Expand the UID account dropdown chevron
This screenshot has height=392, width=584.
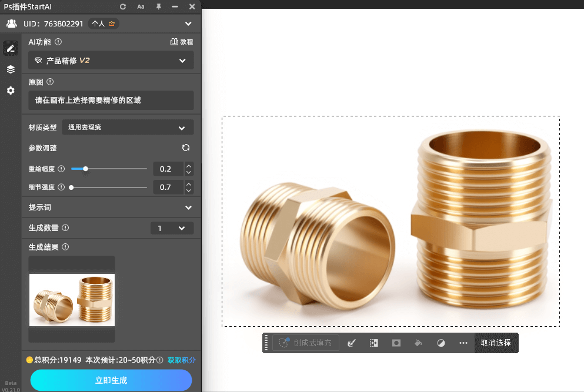click(x=188, y=24)
